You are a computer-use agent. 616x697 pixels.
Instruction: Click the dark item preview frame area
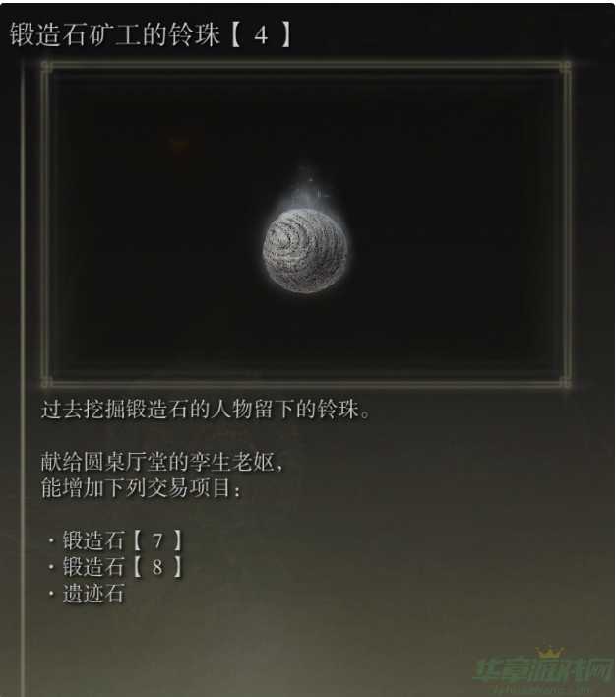pyautogui.click(x=306, y=224)
